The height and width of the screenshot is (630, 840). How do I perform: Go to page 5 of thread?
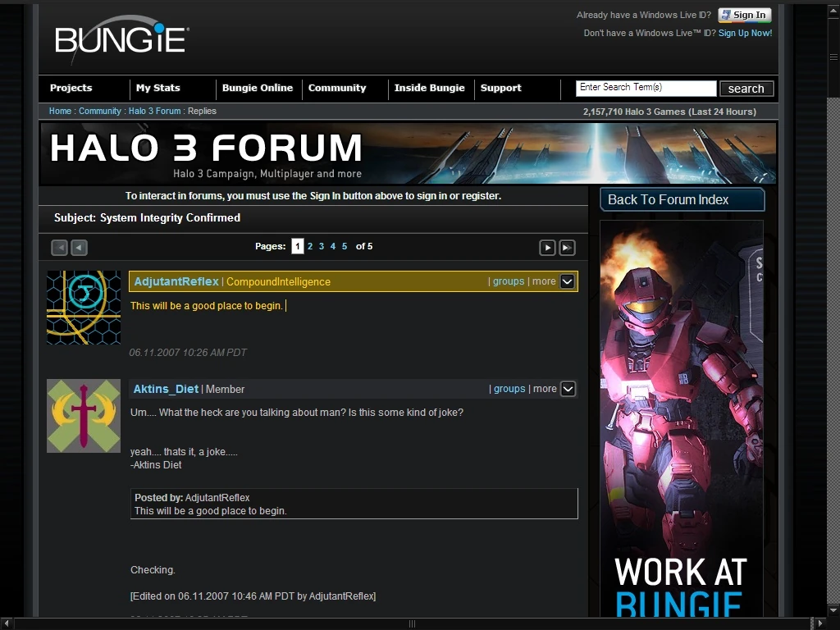coord(345,246)
